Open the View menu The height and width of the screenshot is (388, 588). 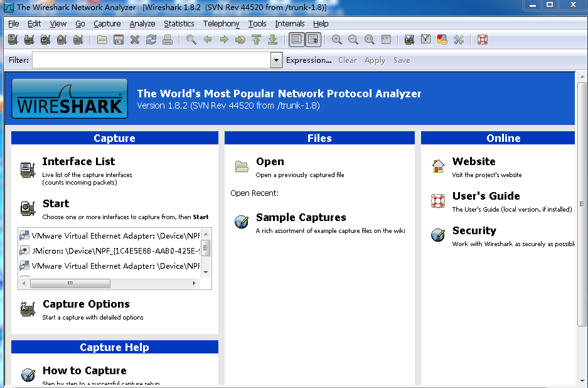(x=58, y=24)
